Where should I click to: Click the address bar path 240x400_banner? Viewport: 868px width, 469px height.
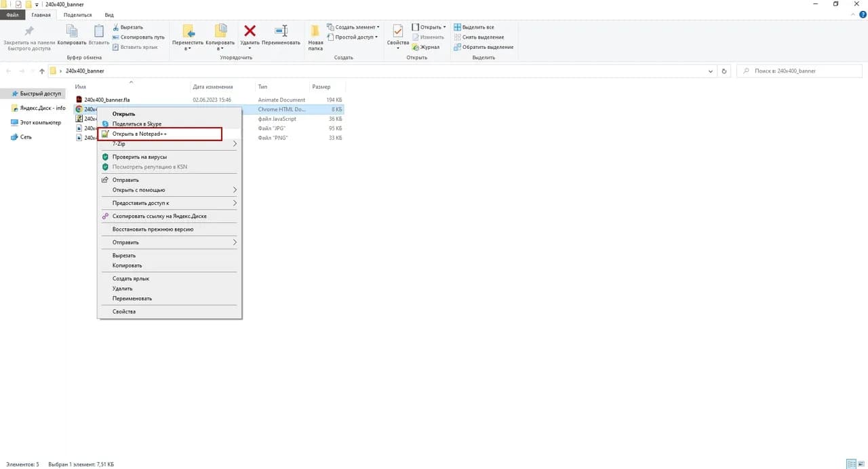[85, 71]
